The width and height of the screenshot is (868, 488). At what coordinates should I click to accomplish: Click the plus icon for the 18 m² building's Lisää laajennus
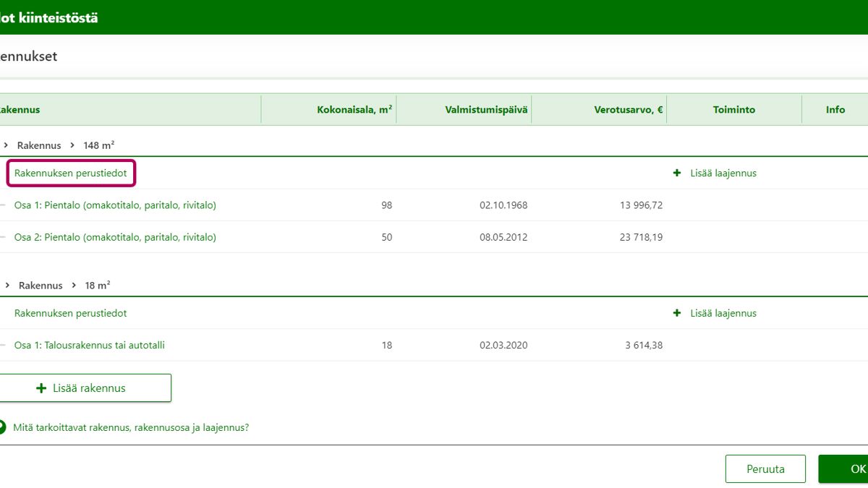click(x=677, y=314)
